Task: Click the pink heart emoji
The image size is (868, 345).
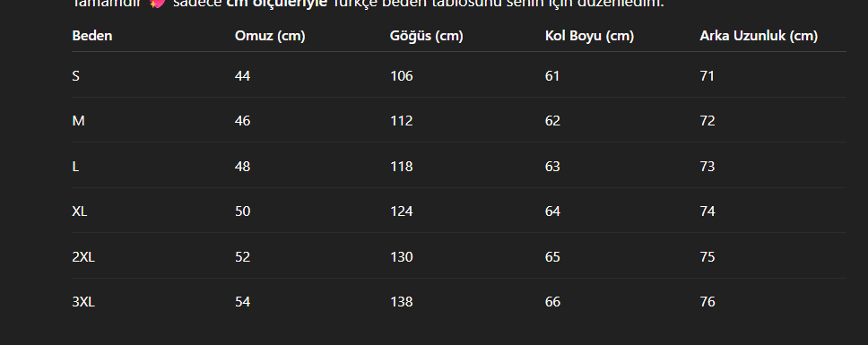Action: coord(158,4)
